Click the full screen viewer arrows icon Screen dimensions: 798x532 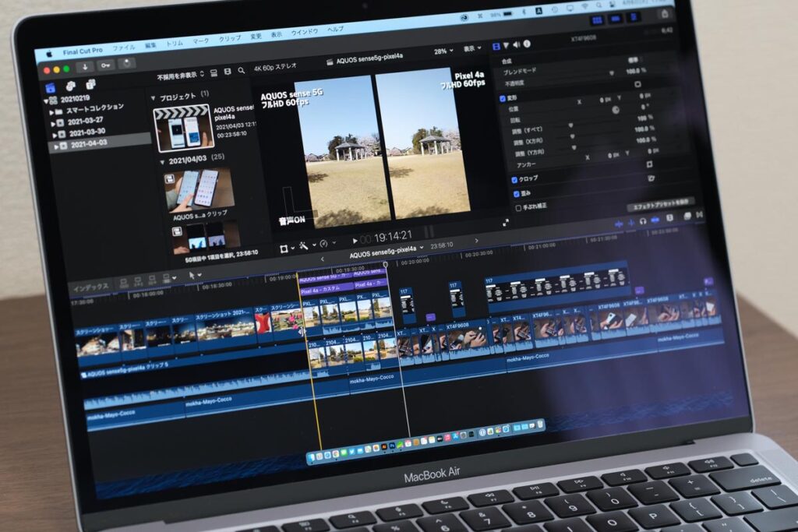tap(505, 222)
